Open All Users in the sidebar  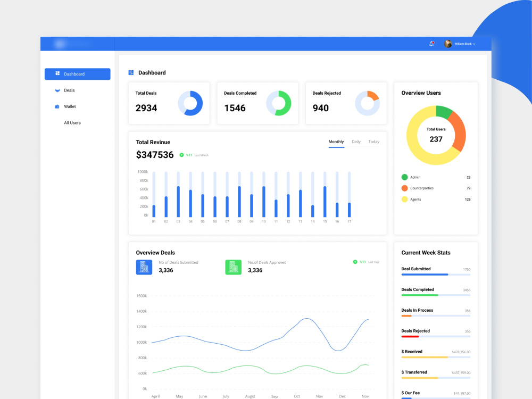[x=72, y=123]
